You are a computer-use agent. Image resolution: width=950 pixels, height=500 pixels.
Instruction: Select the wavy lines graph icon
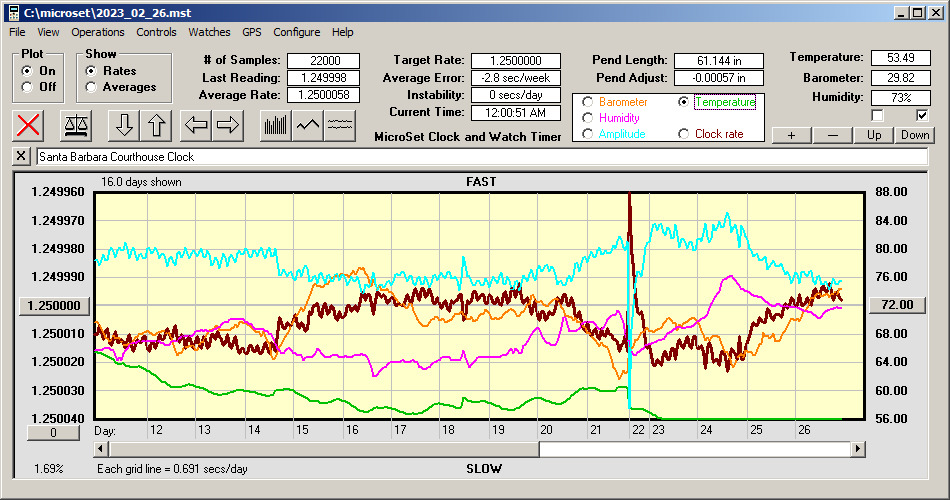coord(341,125)
